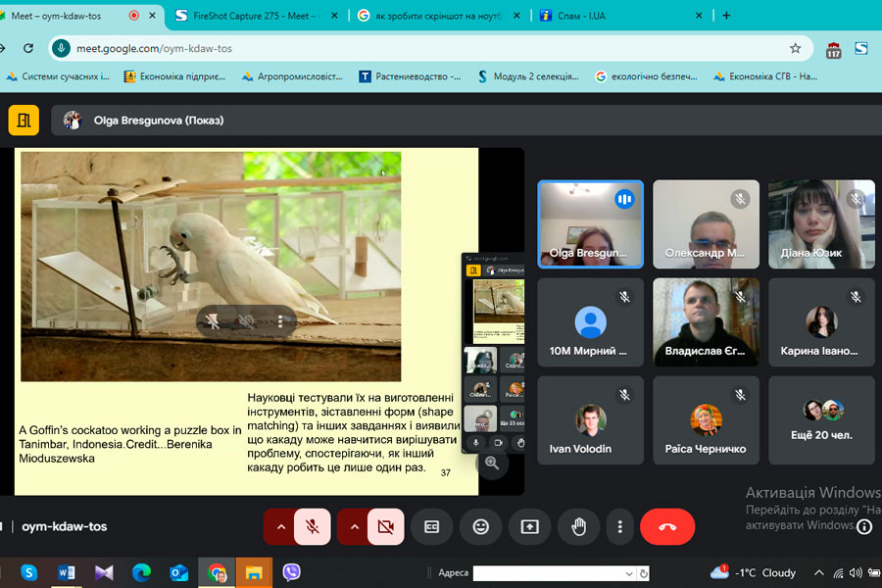Click the present screen button
This screenshot has height=588, width=882.
pyautogui.click(x=529, y=526)
